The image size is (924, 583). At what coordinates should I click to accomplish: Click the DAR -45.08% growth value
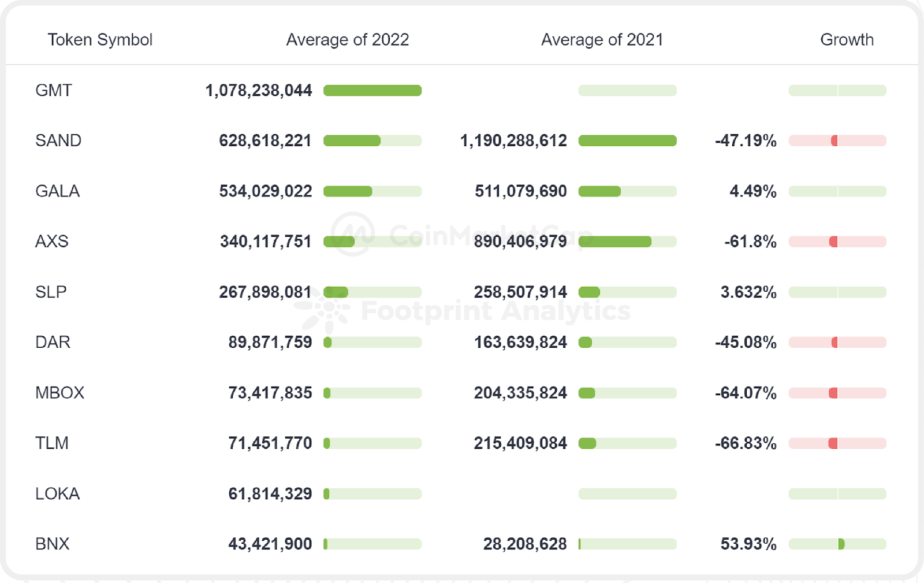[x=746, y=343]
